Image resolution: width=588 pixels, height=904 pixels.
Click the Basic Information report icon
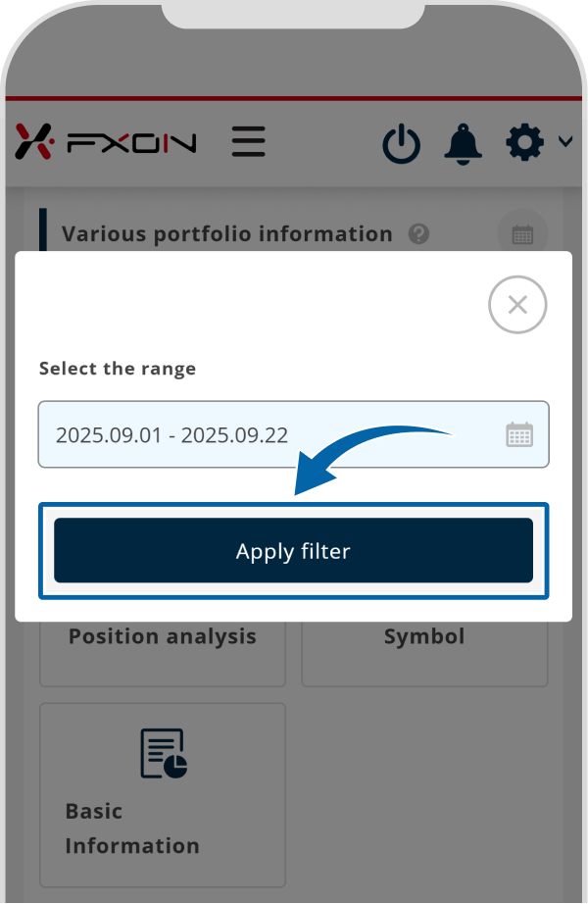[164, 753]
